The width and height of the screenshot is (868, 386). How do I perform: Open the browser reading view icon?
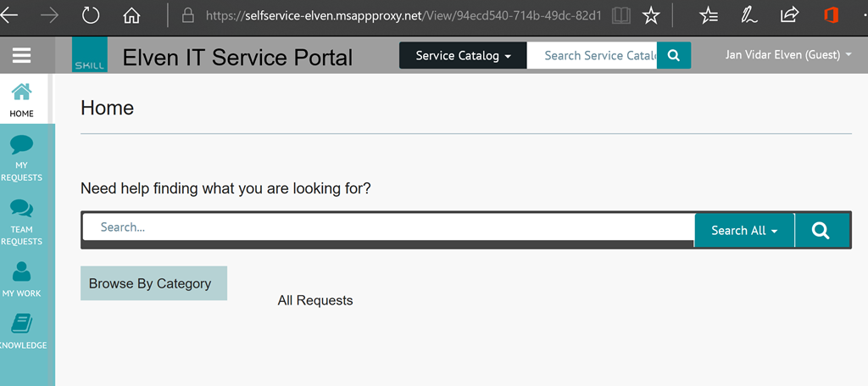pos(621,15)
